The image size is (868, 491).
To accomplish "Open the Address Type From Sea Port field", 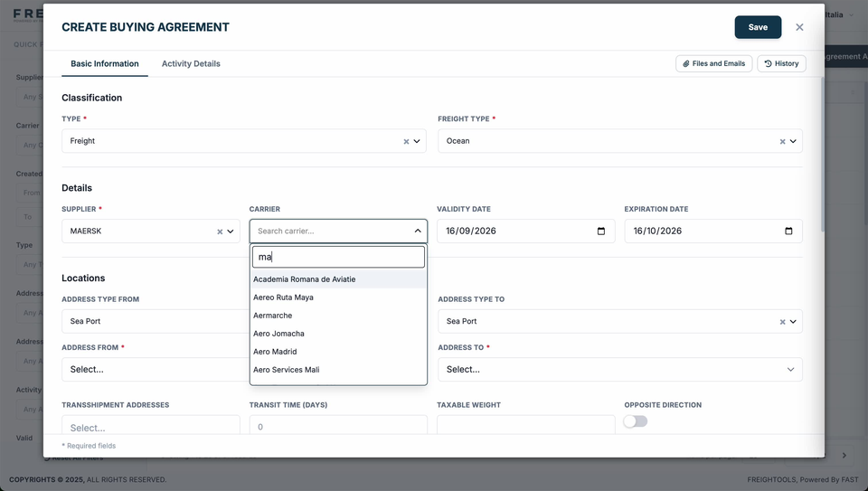I will click(156, 321).
